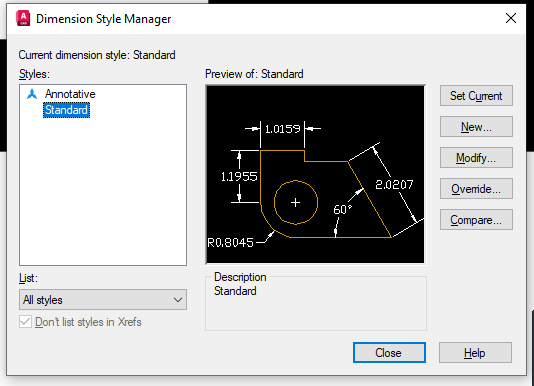Click the 60° angular dimension in preview
The height and width of the screenshot is (386, 534).
click(343, 209)
